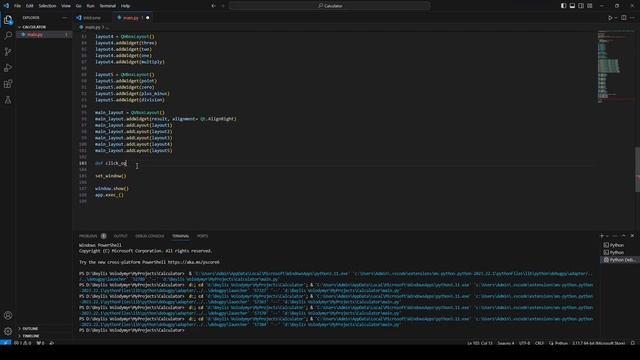This screenshot has width=640, height=360.
Task: Open the File menu
Action: tap(17, 6)
